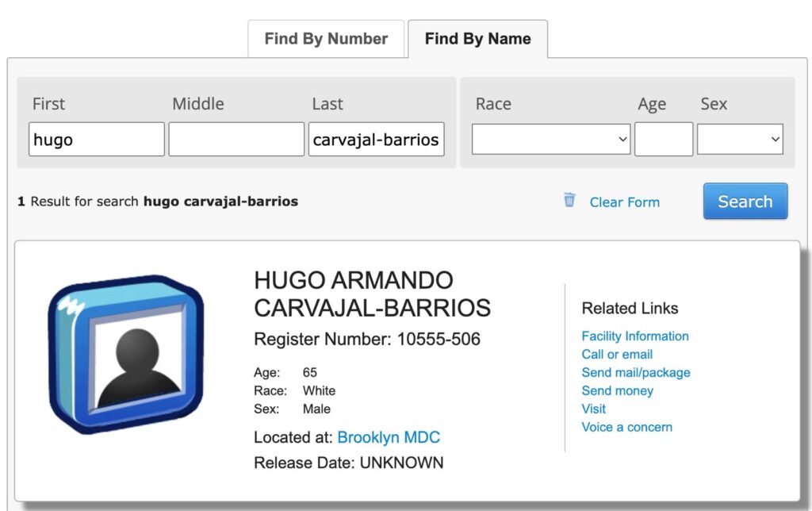Click the Hugo Armando Carvajal-Barrios name heading

pyautogui.click(x=372, y=294)
